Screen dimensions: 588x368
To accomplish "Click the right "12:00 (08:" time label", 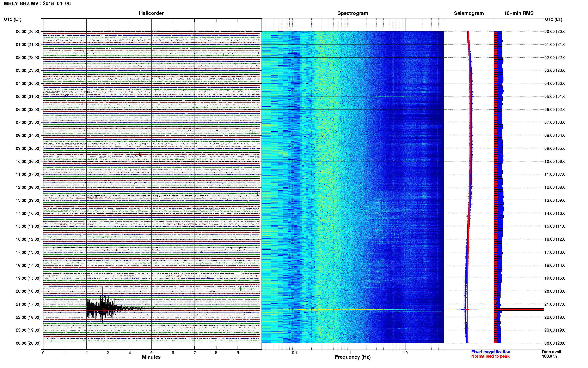I will [555, 187].
